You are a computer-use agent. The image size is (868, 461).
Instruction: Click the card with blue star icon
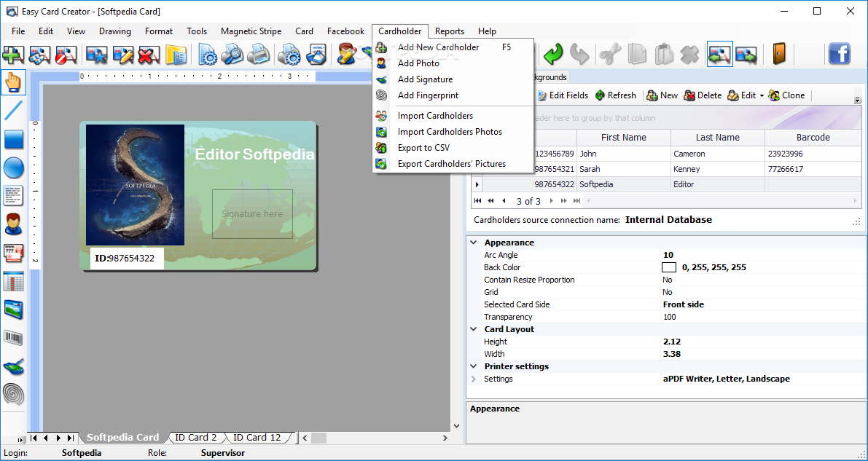tap(97, 54)
